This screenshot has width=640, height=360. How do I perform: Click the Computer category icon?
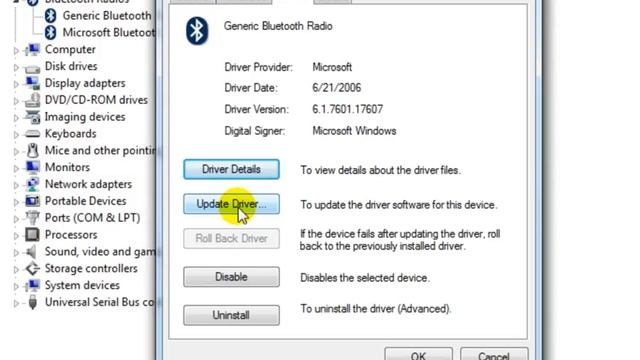(x=33, y=49)
